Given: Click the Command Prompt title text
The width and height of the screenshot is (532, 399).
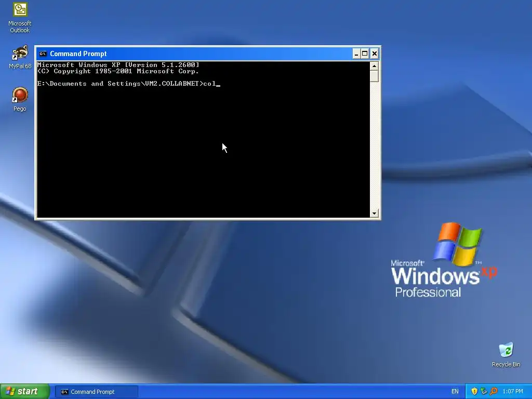Looking at the screenshot, I should point(78,54).
